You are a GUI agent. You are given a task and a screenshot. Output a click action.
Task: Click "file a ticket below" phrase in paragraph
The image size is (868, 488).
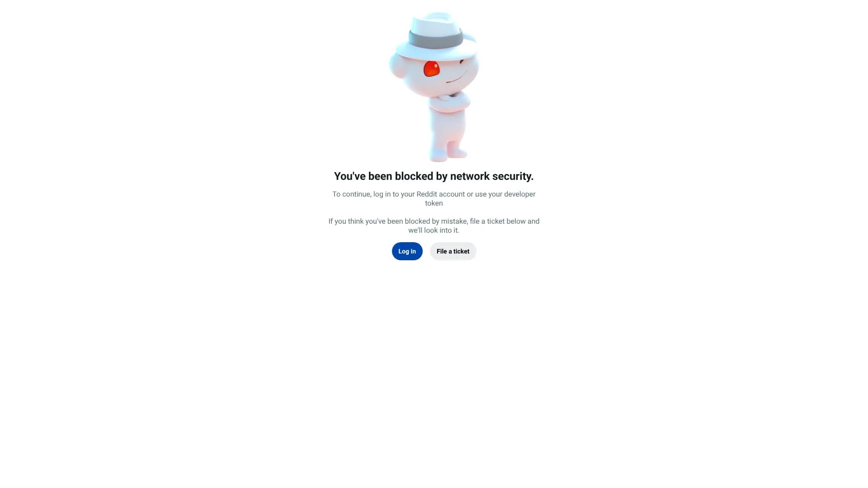[498, 221]
